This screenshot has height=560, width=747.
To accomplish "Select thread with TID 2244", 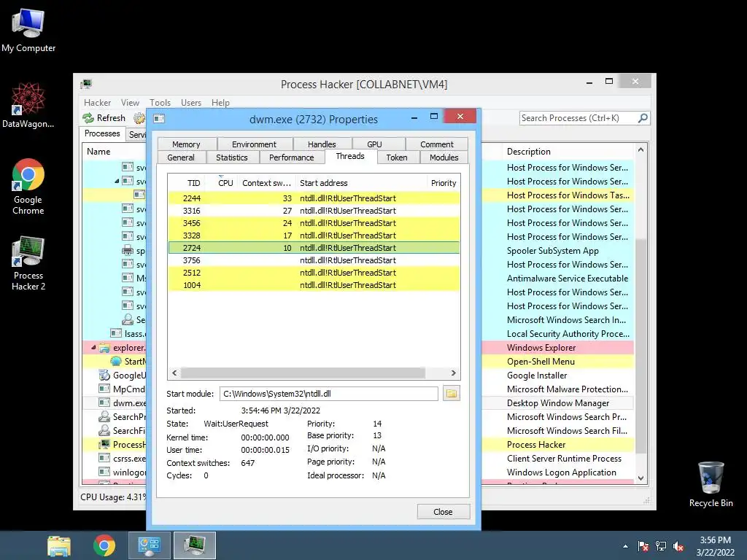I will pos(314,198).
